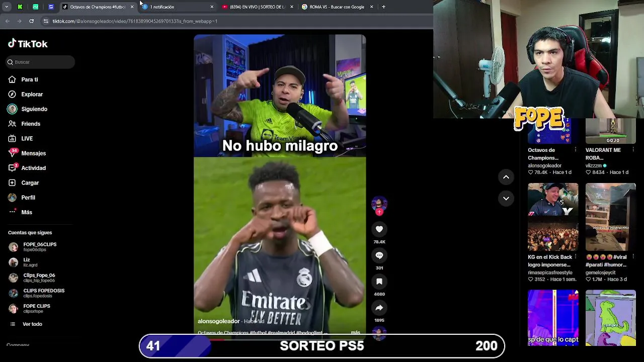
Task: Open the #viral #parati #humor video thumbnail
Action: pos(611,217)
